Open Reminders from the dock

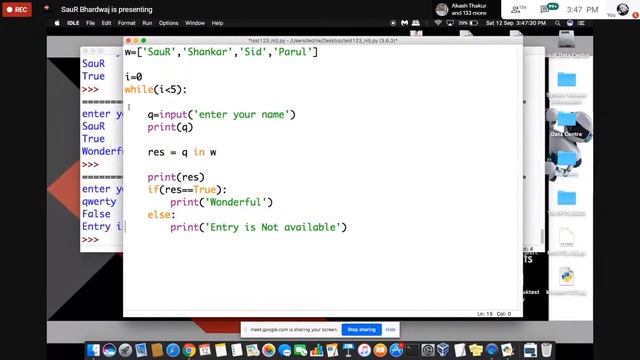coord(237,350)
